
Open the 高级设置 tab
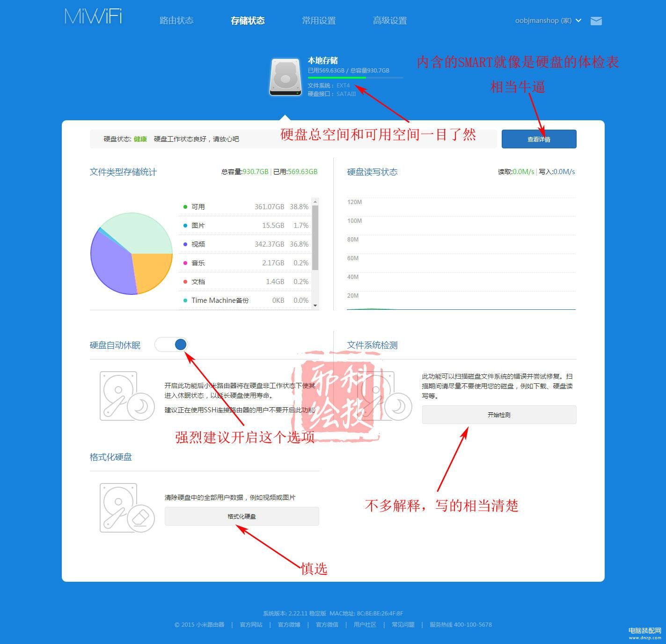(x=390, y=21)
